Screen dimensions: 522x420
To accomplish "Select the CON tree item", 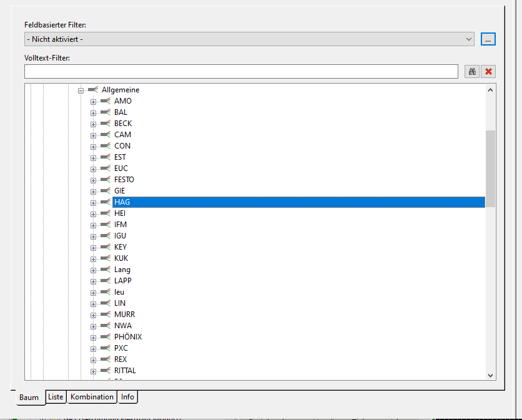I will (122, 146).
